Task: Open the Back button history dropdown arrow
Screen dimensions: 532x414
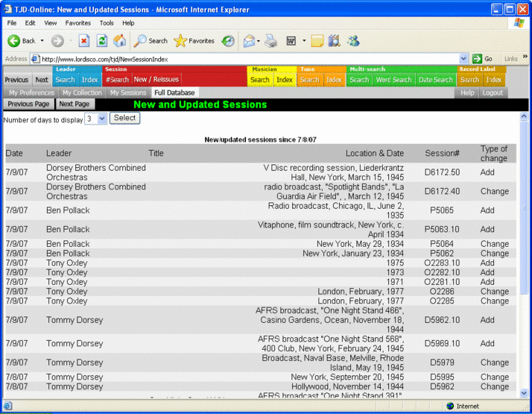Action: (x=42, y=41)
